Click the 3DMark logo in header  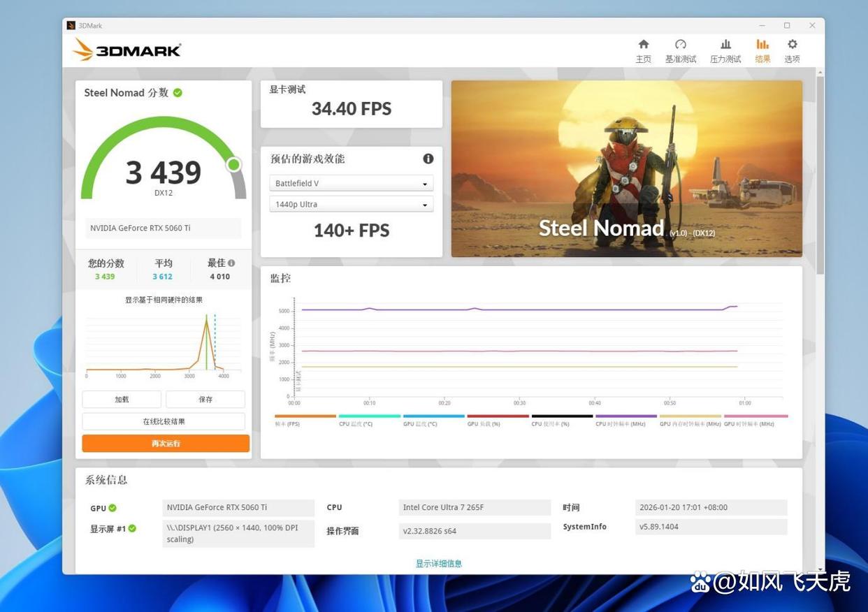click(x=126, y=50)
